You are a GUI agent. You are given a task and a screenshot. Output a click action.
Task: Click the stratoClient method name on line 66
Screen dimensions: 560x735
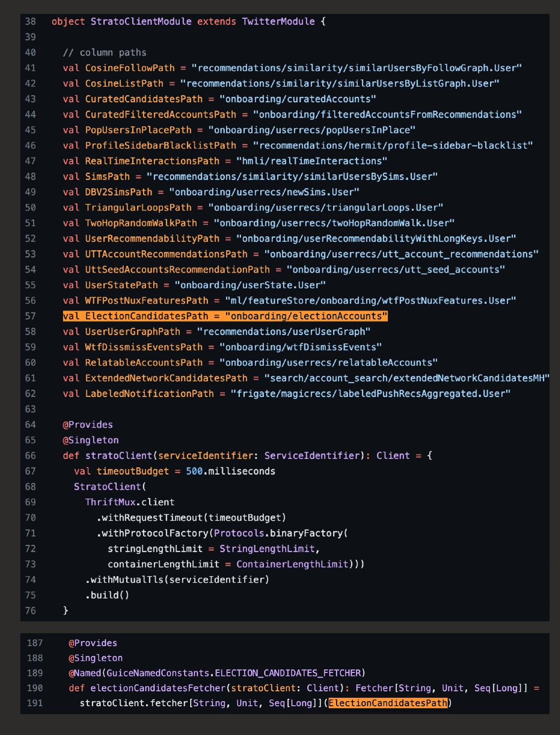119,455
